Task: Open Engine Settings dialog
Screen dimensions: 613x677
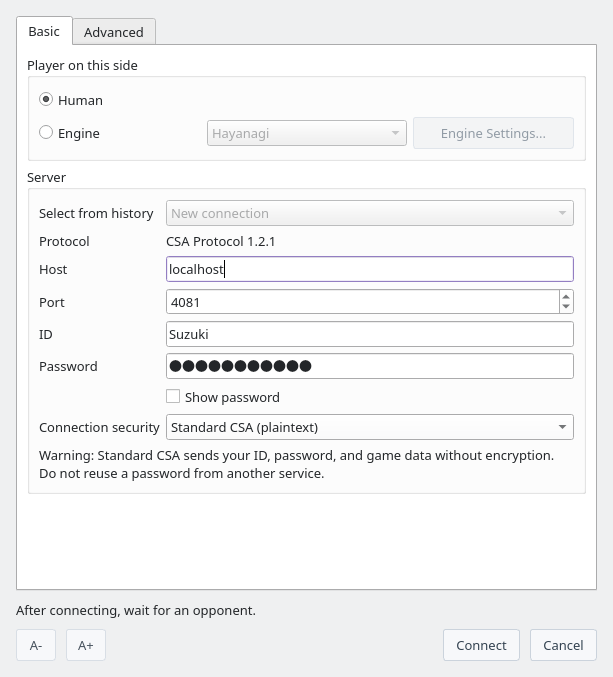Action: coord(493,133)
